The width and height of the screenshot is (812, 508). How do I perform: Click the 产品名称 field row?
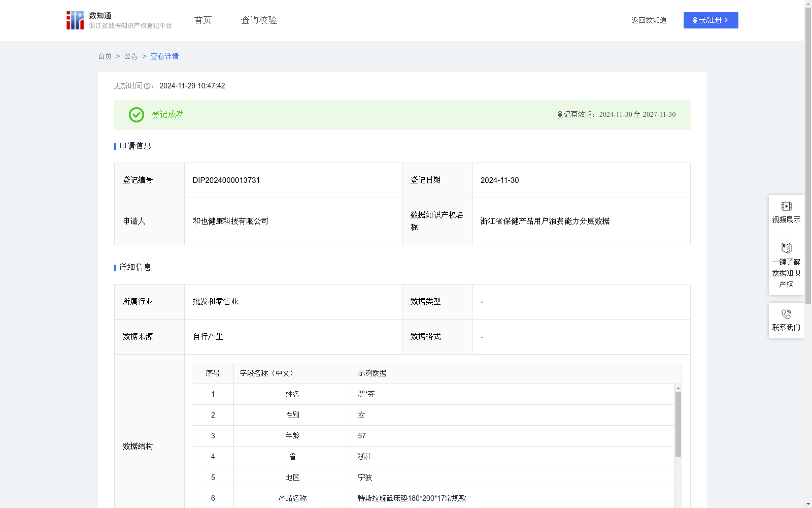pos(433,498)
